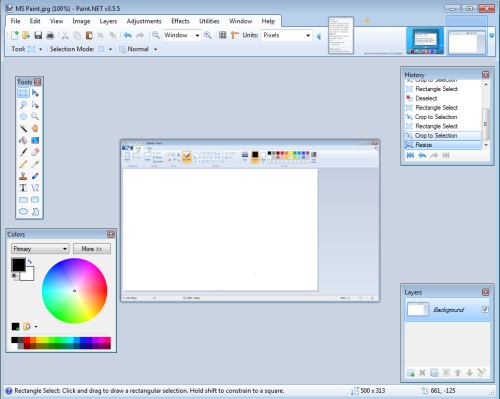The height and width of the screenshot is (399, 500).
Task: Click the Resize entry in History
Action: coord(443,145)
